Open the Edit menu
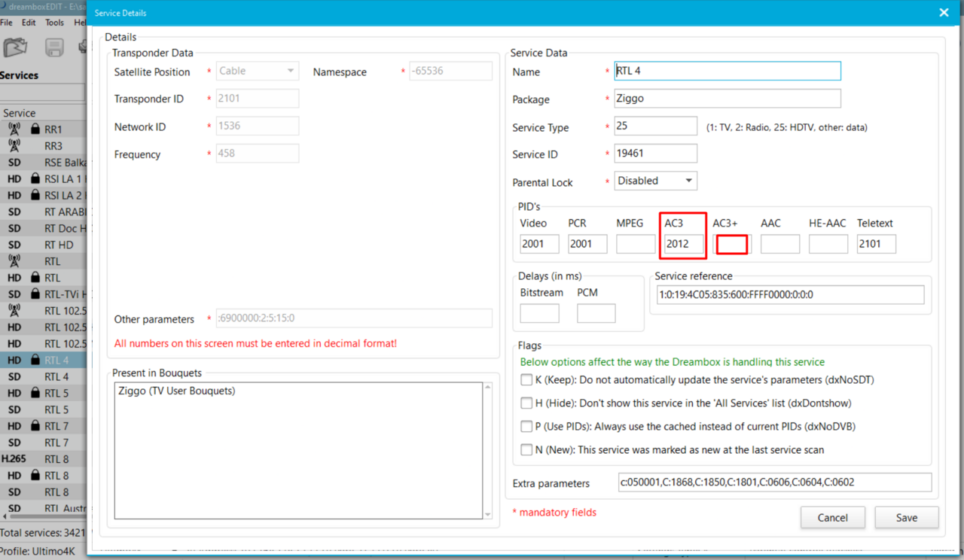Viewport: 964px width, 560px height. (29, 23)
